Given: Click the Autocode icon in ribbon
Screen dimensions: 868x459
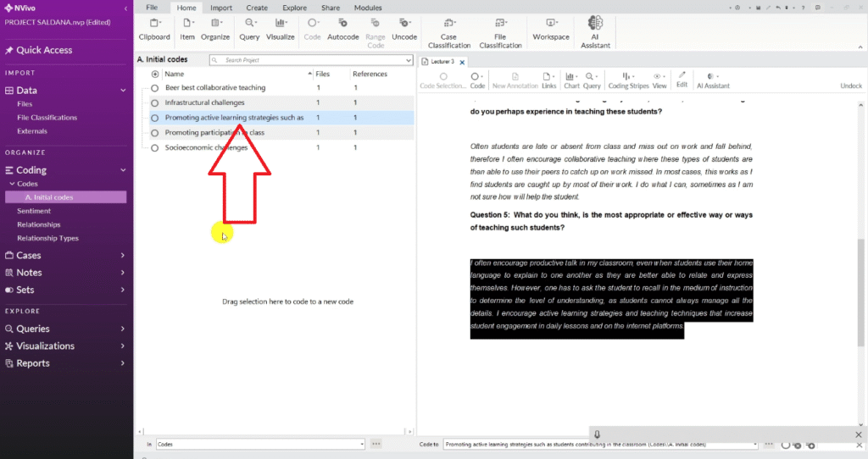Looking at the screenshot, I should pyautogui.click(x=342, y=24).
